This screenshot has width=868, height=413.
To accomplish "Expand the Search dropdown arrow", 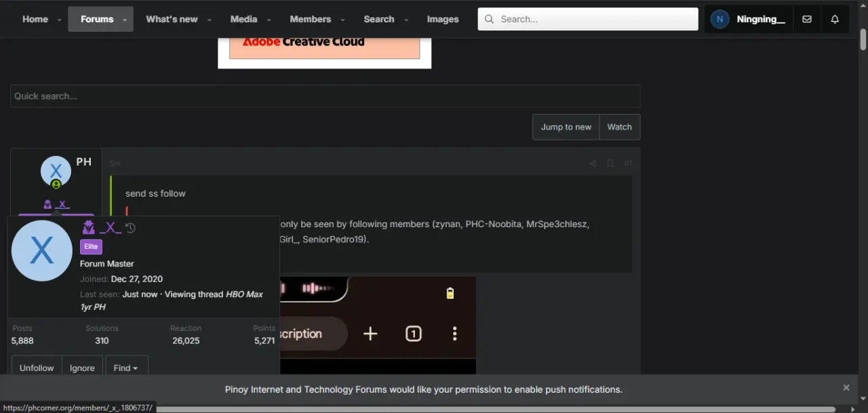I will 406,20.
